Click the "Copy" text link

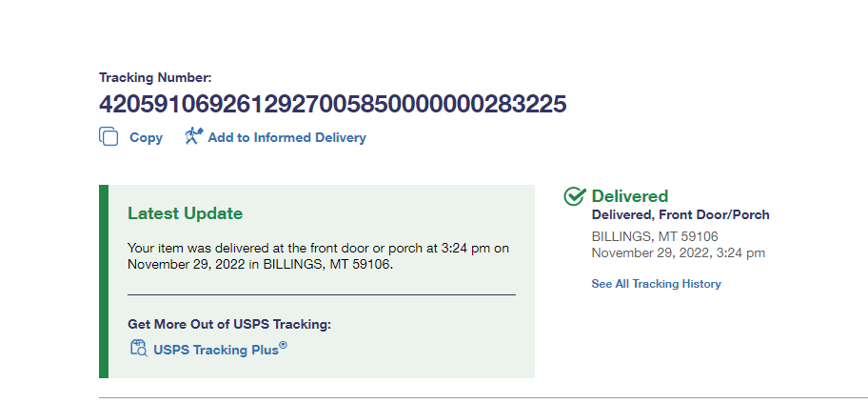(146, 137)
